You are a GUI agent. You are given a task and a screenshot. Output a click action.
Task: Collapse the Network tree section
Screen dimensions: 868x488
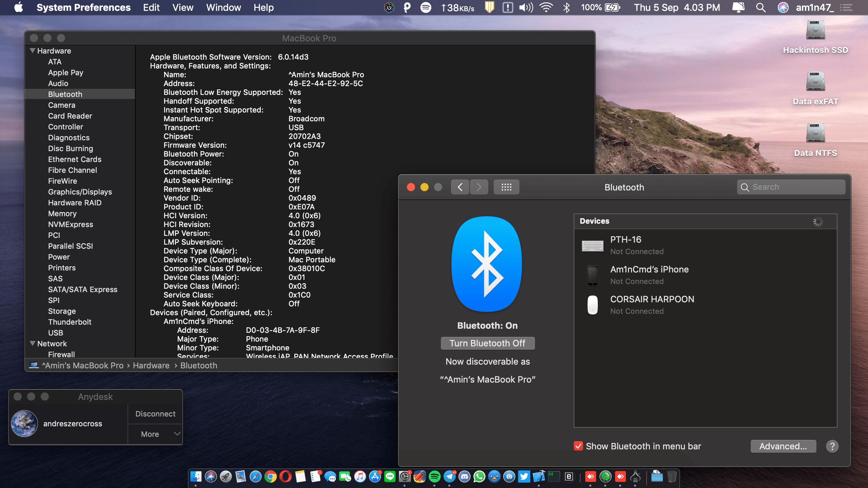pos(33,344)
